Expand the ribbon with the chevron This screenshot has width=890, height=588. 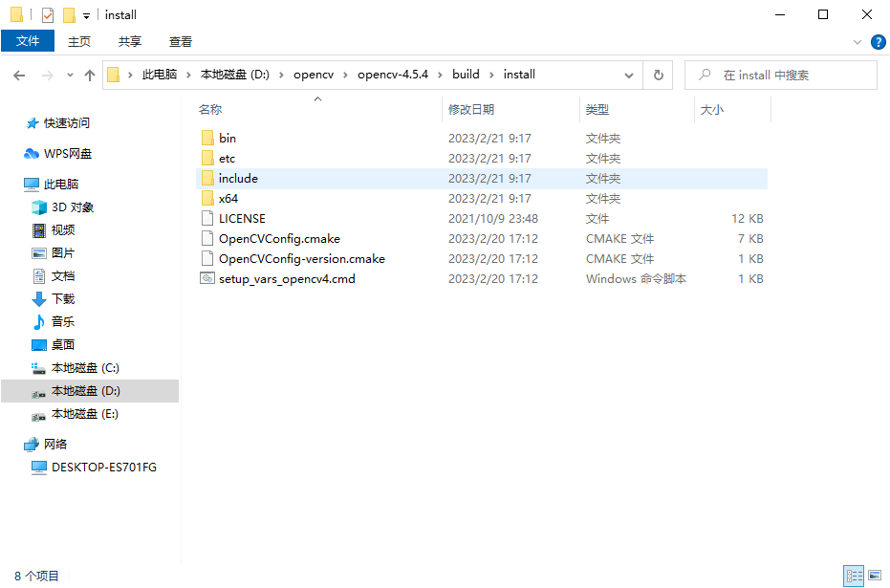click(x=857, y=42)
